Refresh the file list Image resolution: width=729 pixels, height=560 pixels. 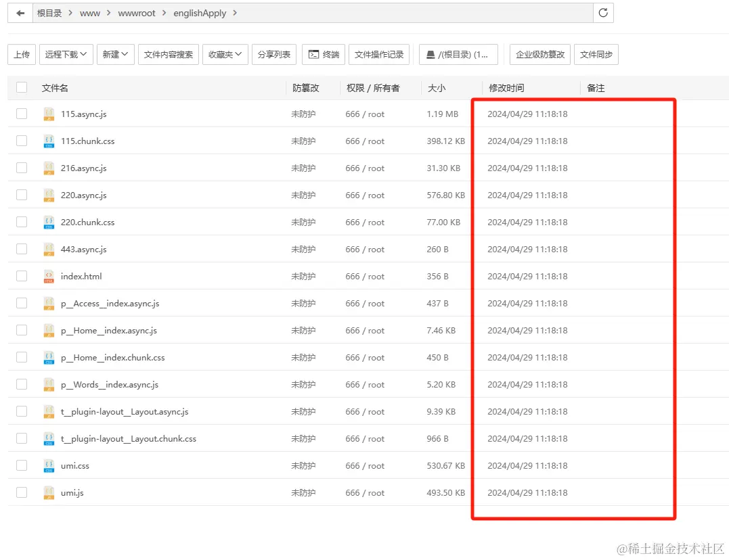point(603,13)
